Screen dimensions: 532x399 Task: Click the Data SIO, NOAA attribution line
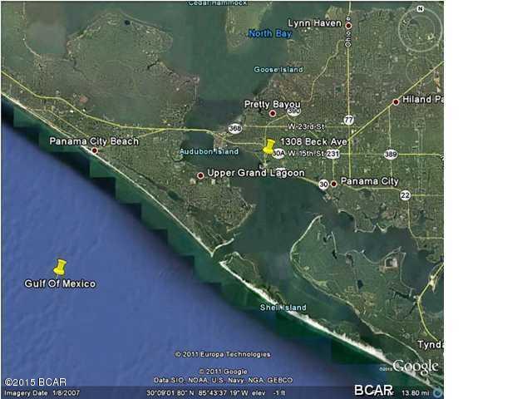click(223, 380)
